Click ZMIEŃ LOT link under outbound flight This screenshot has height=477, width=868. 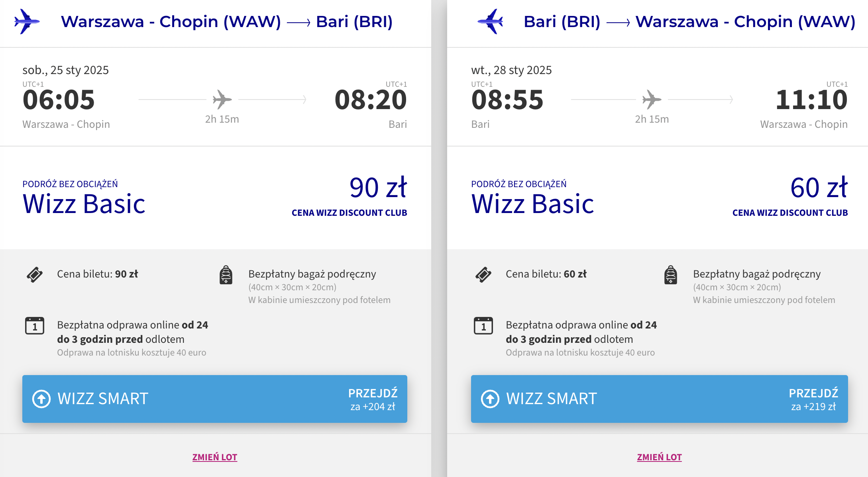tap(215, 457)
